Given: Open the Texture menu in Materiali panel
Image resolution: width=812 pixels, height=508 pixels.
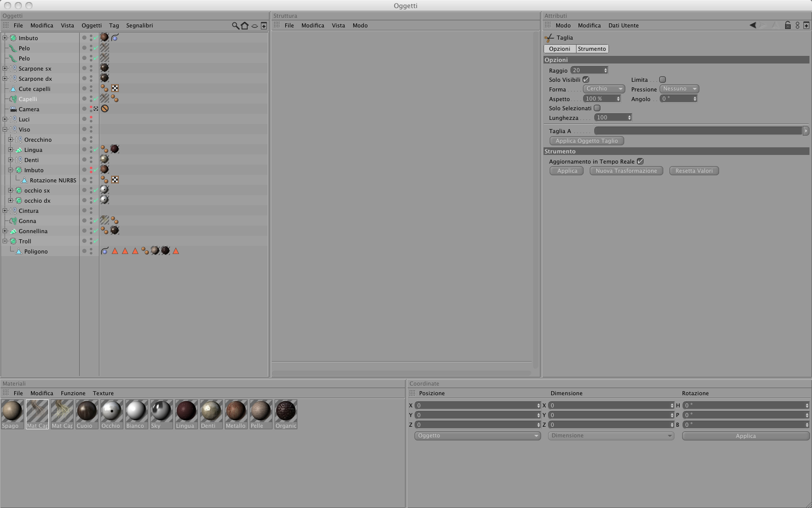Looking at the screenshot, I should [104, 393].
